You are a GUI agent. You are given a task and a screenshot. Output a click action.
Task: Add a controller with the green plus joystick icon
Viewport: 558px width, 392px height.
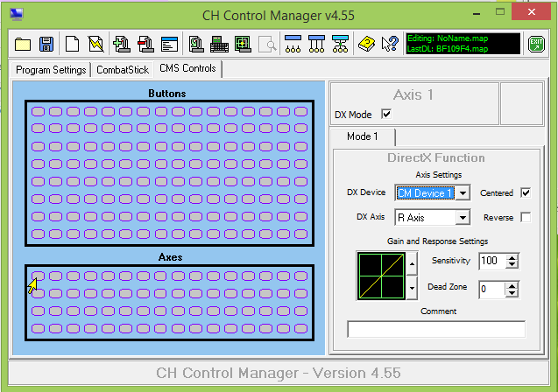pyautogui.click(x=122, y=45)
